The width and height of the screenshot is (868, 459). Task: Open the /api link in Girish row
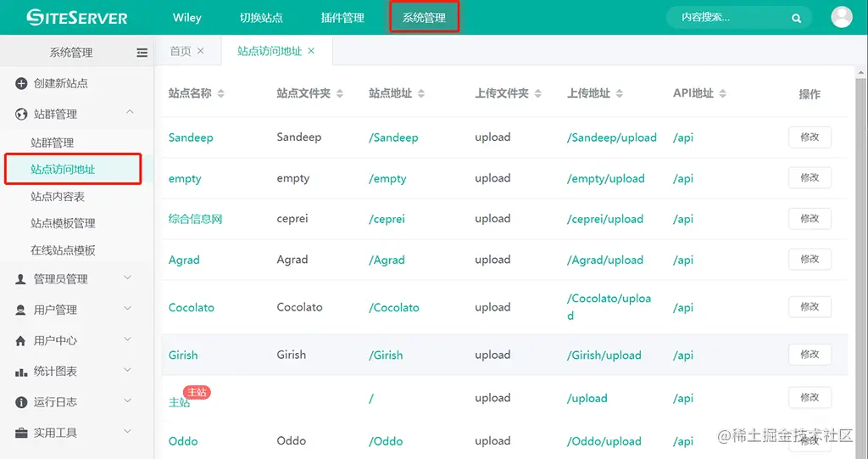[x=683, y=355]
